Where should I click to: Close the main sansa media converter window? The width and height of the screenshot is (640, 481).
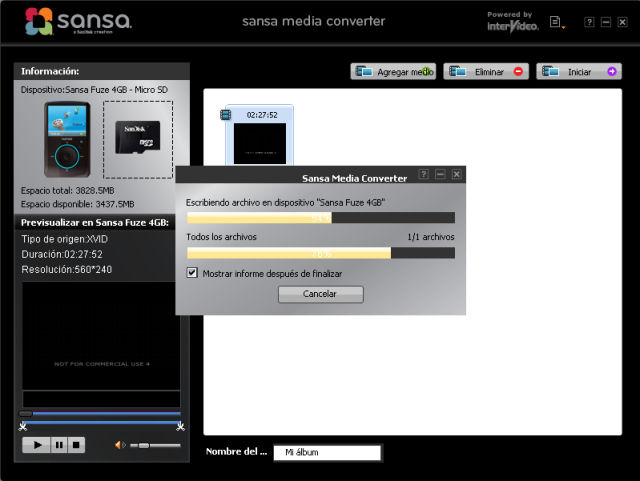pyautogui.click(x=622, y=22)
